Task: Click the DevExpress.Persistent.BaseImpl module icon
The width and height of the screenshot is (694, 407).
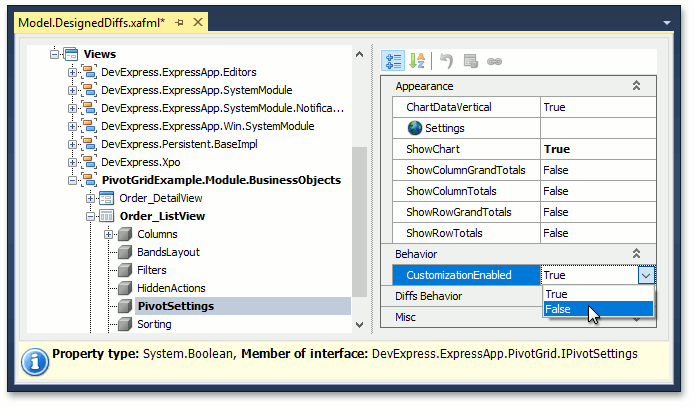Action: pyautogui.click(x=89, y=144)
